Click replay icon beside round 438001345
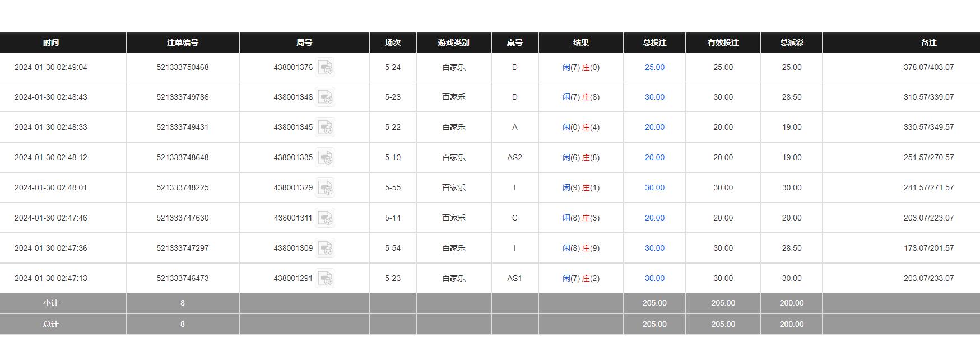This screenshot has height=361, width=980. coord(325,127)
